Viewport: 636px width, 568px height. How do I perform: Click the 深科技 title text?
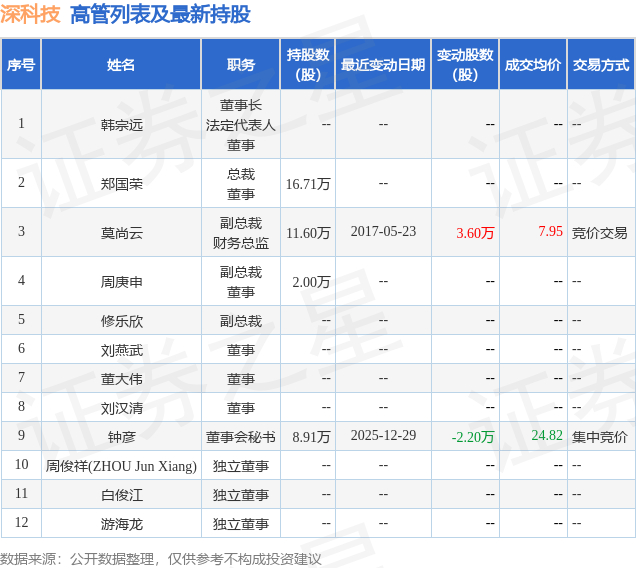(30, 14)
